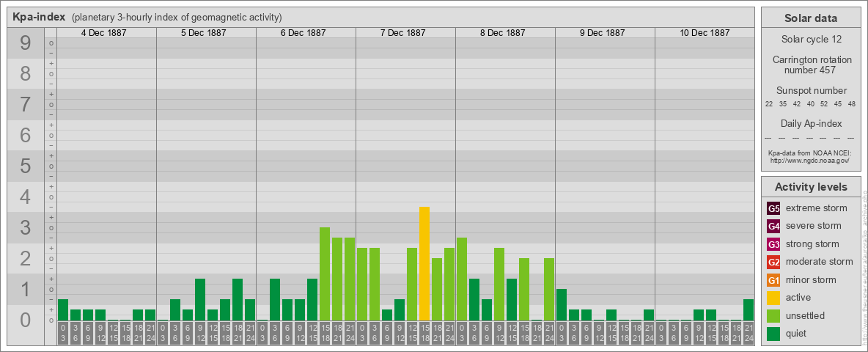Select the 10 Dec 1887 date header
Viewport: 868px width, 352px height.
[704, 33]
